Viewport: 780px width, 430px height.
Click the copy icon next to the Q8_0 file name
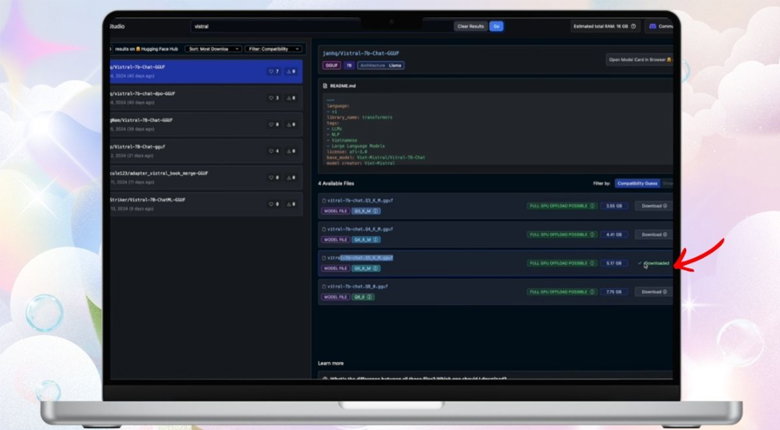tap(324, 287)
